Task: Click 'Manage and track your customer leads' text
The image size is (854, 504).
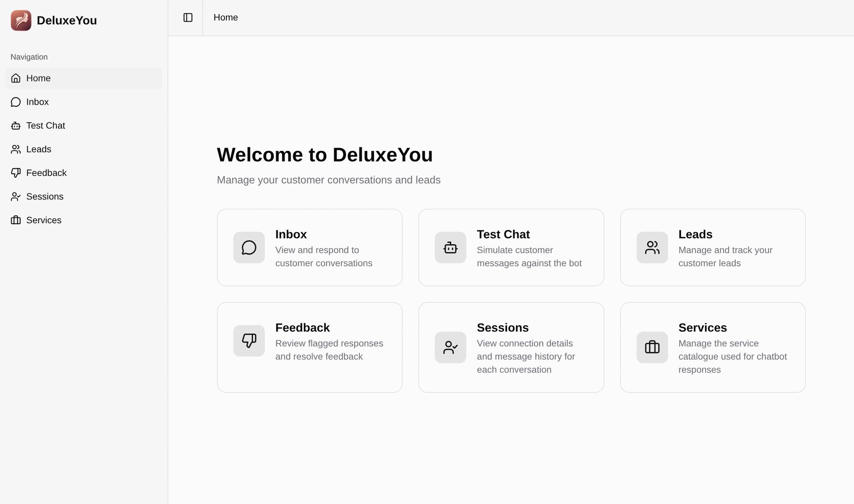Action: point(725,257)
